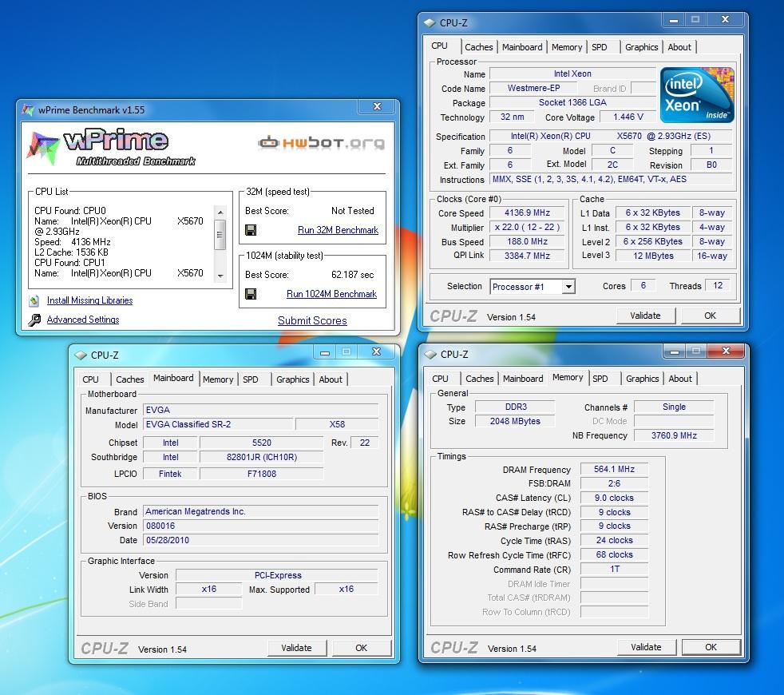
Task: Open Memory tab in the Mainboard window
Action: 218,379
